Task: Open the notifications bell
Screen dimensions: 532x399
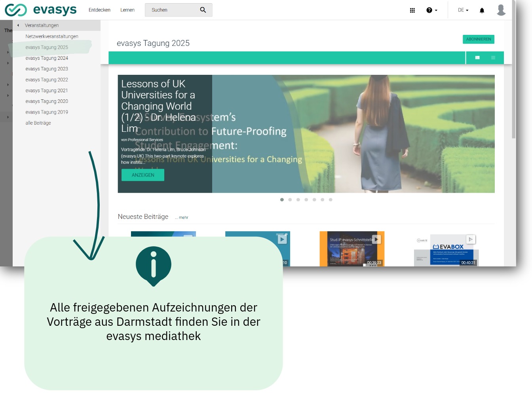Action: click(x=482, y=10)
